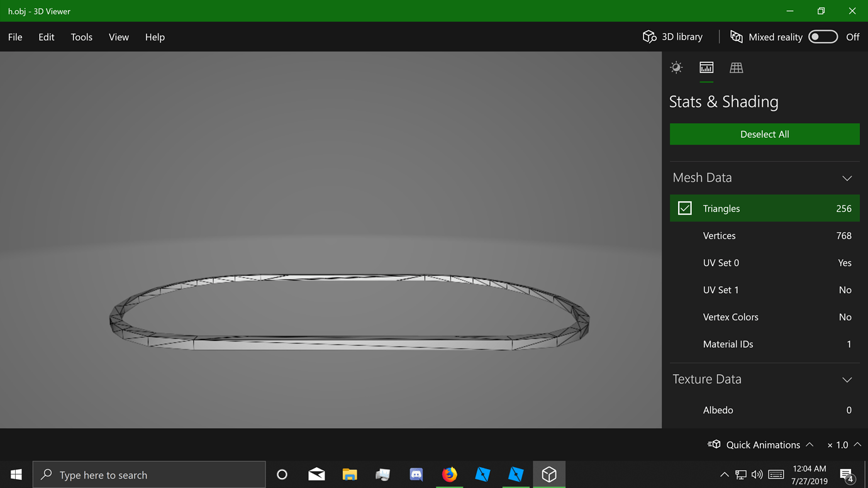The image size is (868, 488).
Task: Open the Tools menu
Action: click(x=81, y=36)
